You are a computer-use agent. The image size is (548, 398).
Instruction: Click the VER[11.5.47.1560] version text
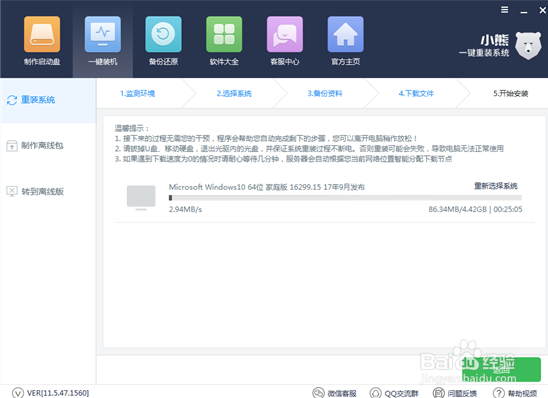(58, 393)
